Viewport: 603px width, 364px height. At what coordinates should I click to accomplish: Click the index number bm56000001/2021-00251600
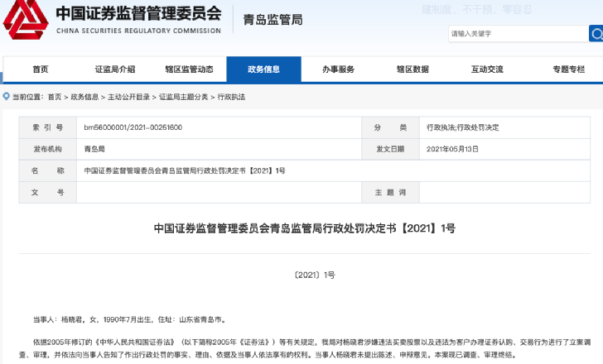coord(133,128)
